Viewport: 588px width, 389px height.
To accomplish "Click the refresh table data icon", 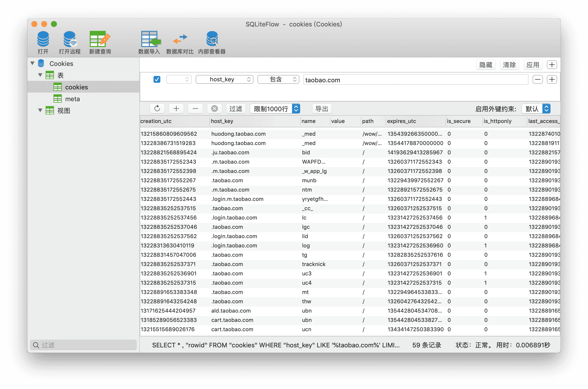I will tap(157, 109).
